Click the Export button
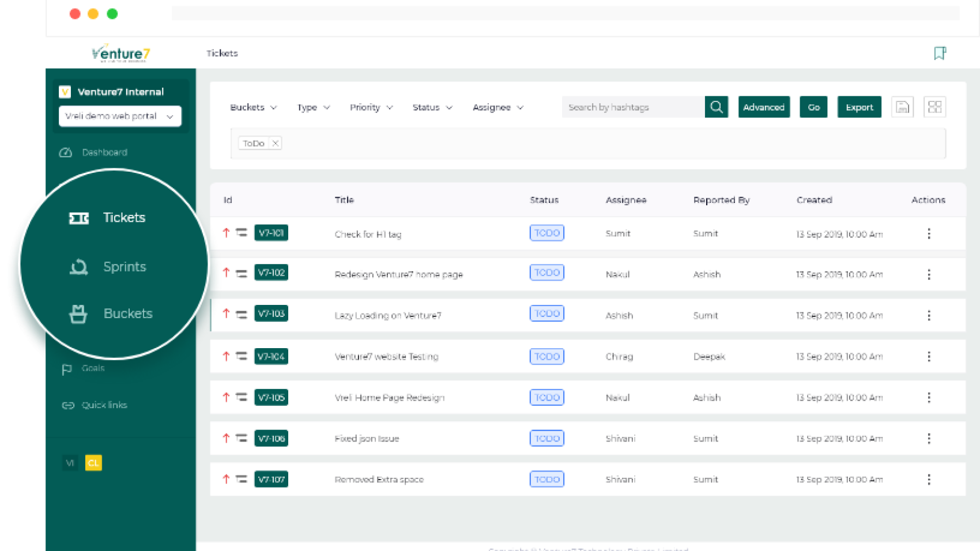980x551 pixels. [x=859, y=107]
